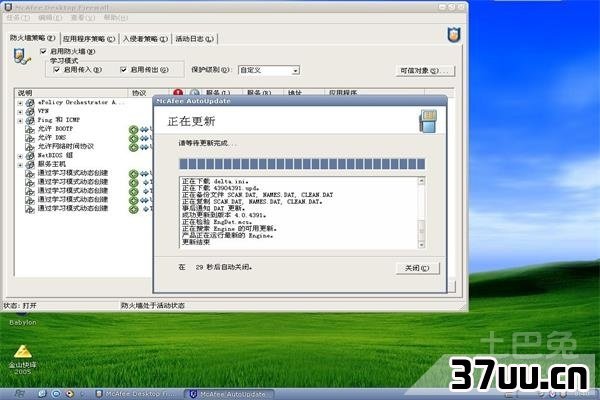
Task: Select log line 正在搜索 Engine 的可用更新
Action: tap(229, 229)
